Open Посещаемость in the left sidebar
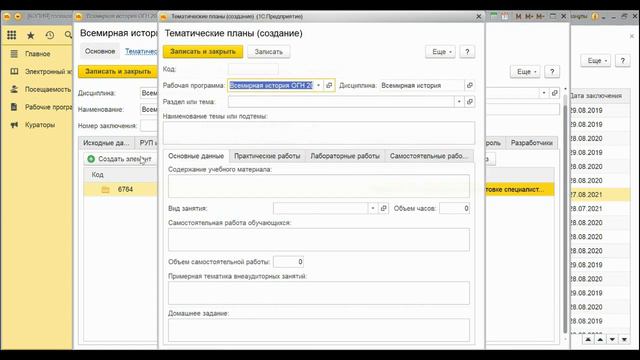This screenshot has height=360, width=640. coord(48,89)
